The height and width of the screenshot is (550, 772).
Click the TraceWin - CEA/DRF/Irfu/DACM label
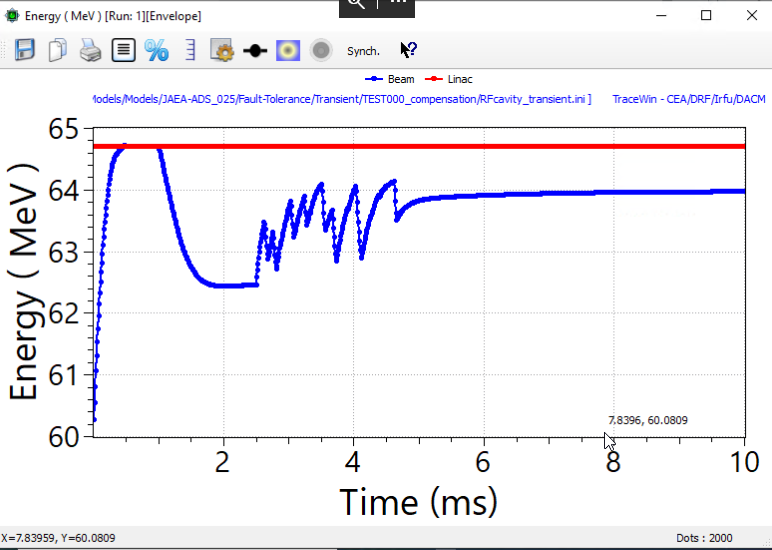point(688,99)
